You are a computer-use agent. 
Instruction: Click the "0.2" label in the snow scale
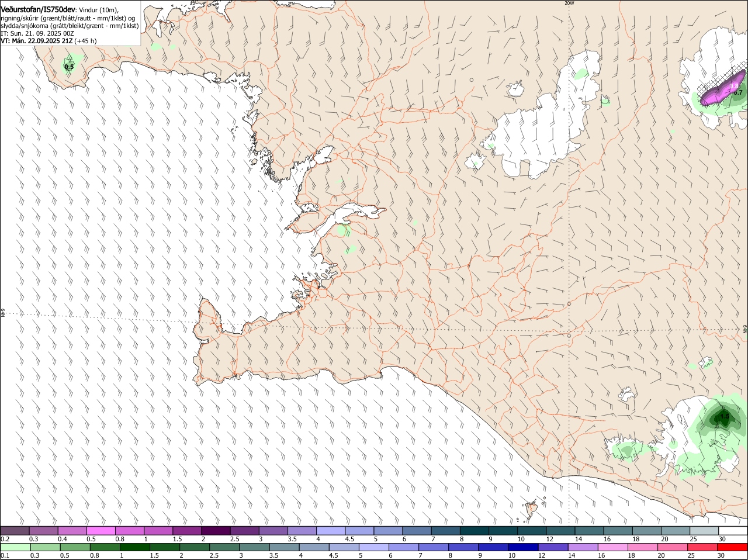[5, 539]
